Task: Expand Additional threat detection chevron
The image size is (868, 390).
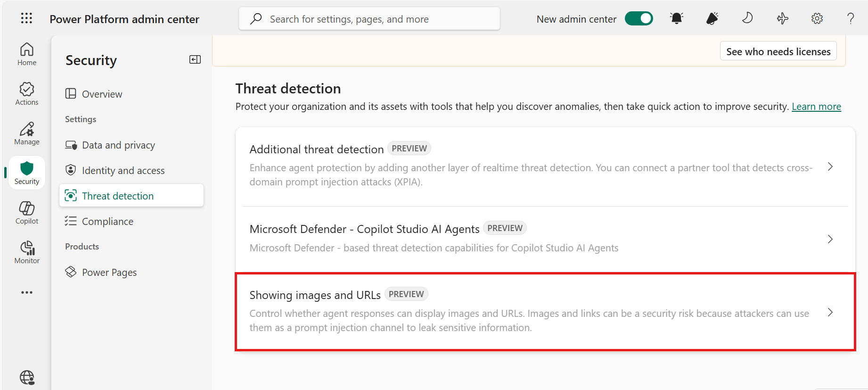Action: [x=830, y=166]
